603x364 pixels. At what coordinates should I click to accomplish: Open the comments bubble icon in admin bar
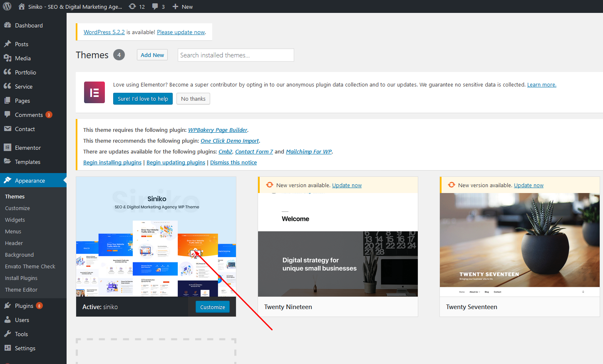coord(155,6)
